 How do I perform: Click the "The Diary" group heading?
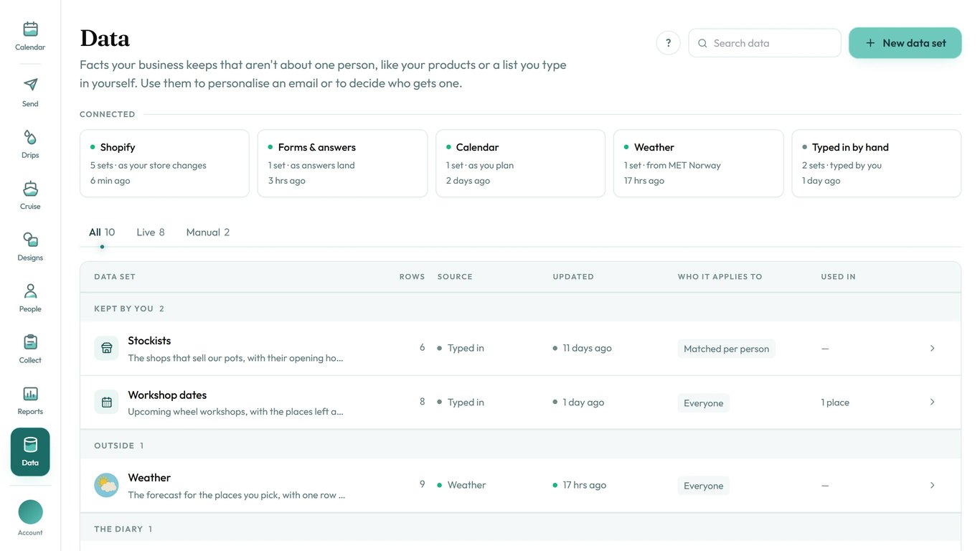tap(123, 529)
